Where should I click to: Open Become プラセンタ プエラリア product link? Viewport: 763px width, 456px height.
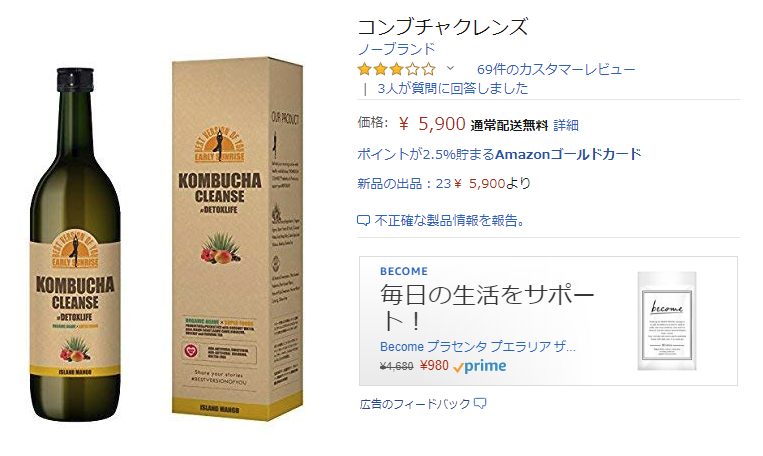click(x=477, y=347)
